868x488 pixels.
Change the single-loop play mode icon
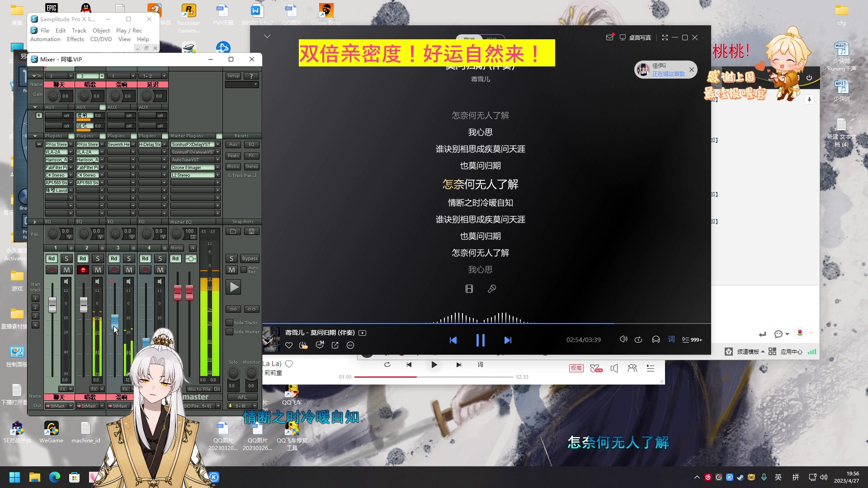click(x=638, y=340)
